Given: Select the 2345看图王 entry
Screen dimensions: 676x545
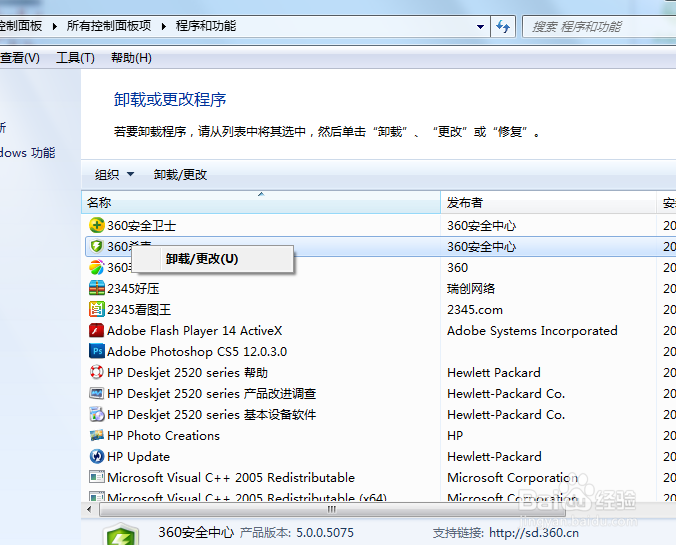Looking at the screenshot, I should (x=139, y=310).
